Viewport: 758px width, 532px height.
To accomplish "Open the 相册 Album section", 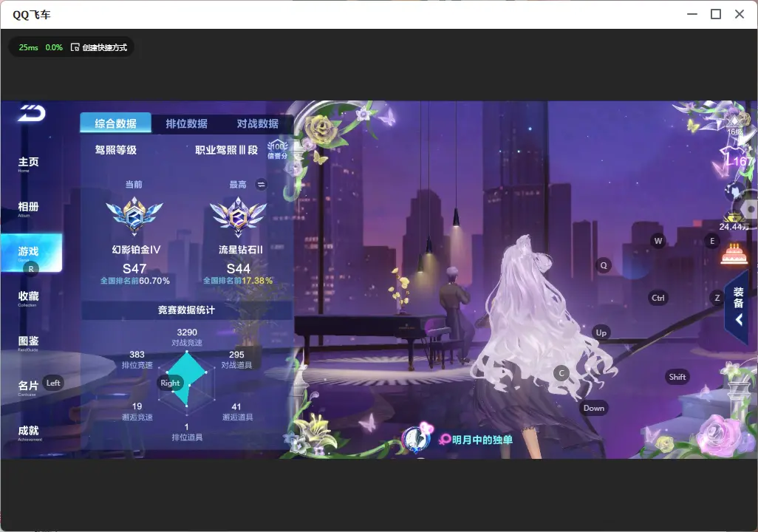I will 28,209.
